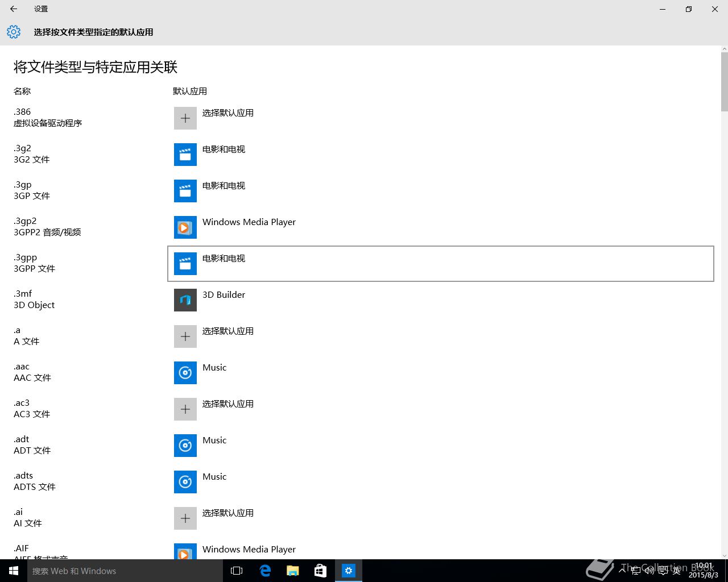Click the back arrow in Settings

coord(14,9)
